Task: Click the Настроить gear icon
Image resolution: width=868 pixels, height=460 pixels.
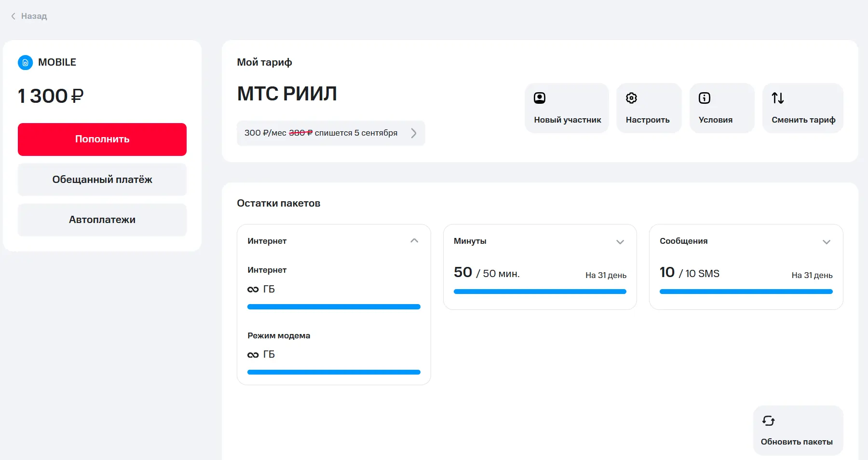Action: (x=631, y=98)
